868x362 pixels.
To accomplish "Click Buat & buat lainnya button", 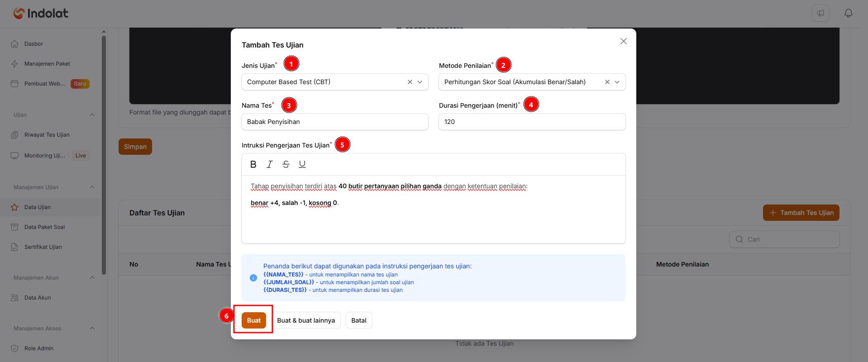I will [x=306, y=320].
